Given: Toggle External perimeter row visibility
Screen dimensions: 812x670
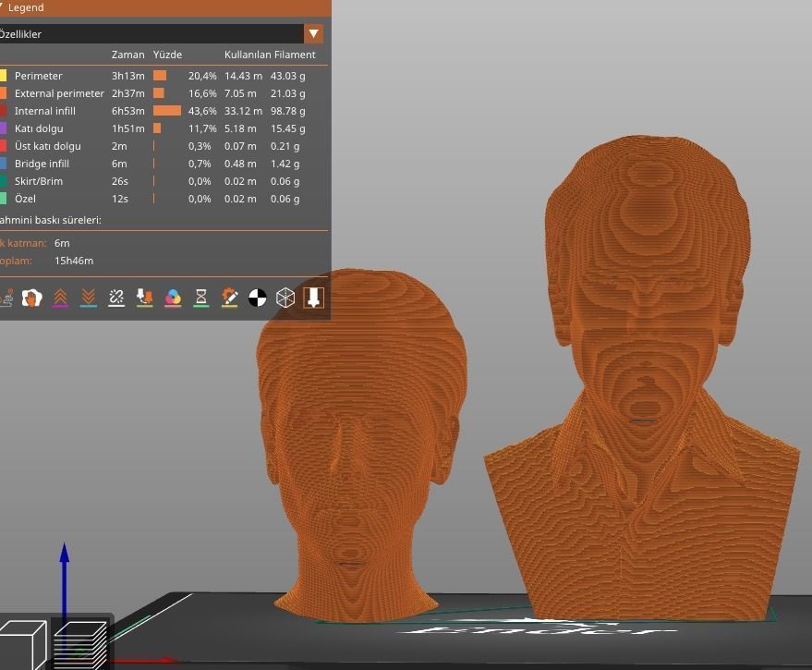Looking at the screenshot, I should [164, 93].
